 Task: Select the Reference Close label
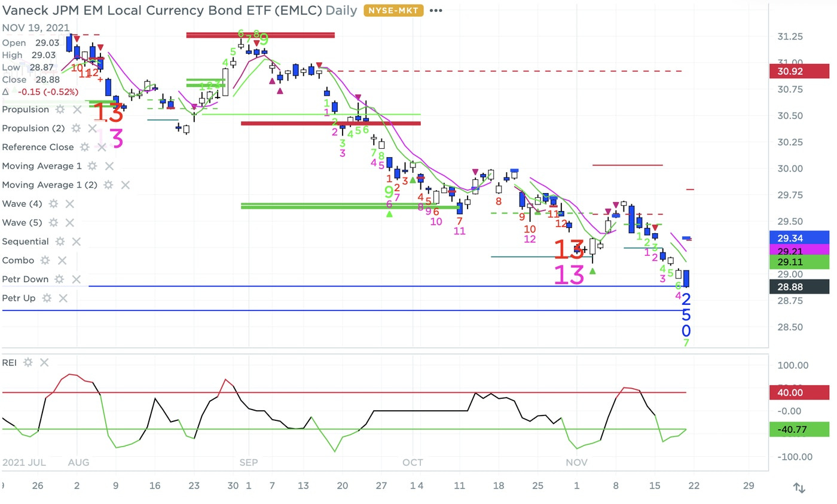click(38, 147)
